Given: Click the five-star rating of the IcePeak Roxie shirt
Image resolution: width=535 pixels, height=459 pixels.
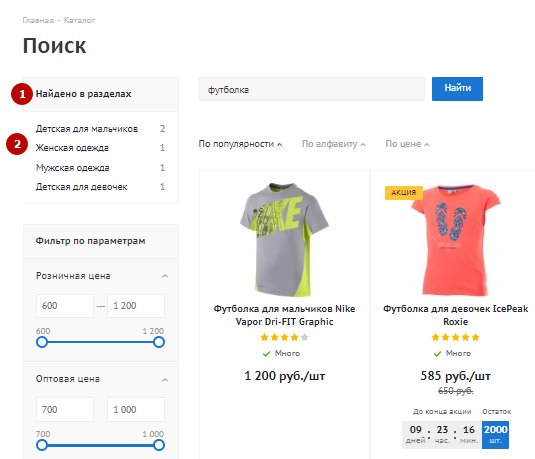Looking at the screenshot, I should click(455, 338).
